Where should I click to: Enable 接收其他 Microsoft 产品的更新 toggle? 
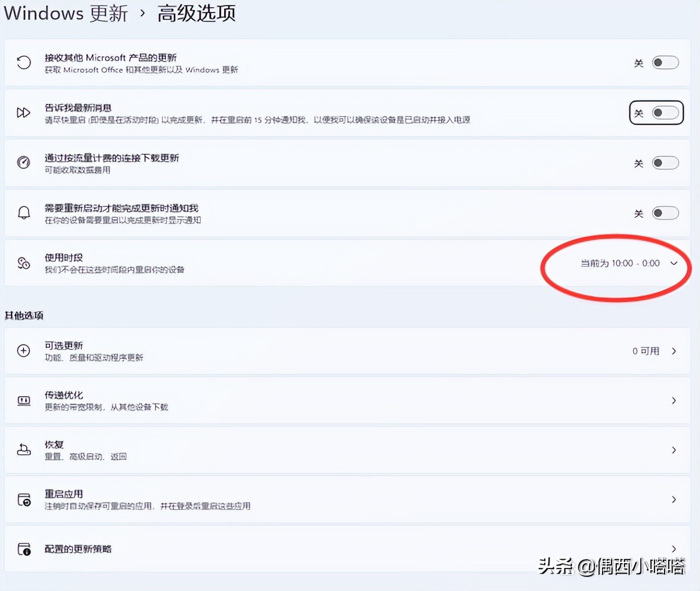pyautogui.click(x=665, y=62)
